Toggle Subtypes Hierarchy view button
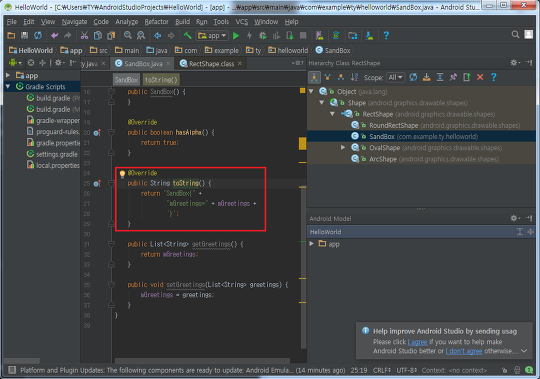Viewport: 540px width, 379px height. point(341,77)
